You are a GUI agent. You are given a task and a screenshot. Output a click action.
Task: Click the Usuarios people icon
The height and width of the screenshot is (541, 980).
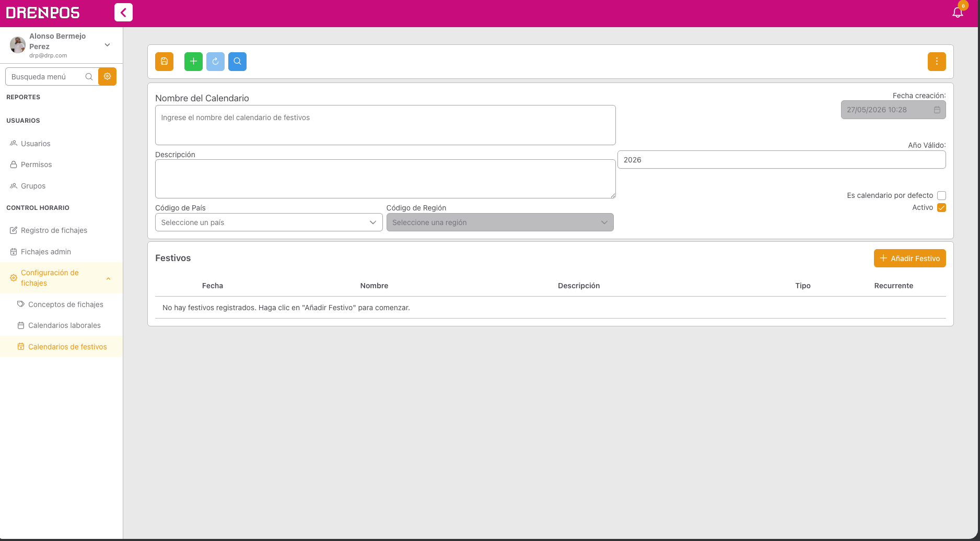click(x=14, y=144)
